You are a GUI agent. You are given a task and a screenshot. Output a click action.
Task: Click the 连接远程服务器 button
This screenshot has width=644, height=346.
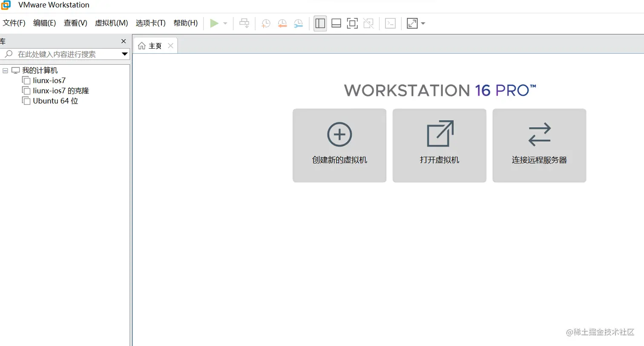[540, 145]
